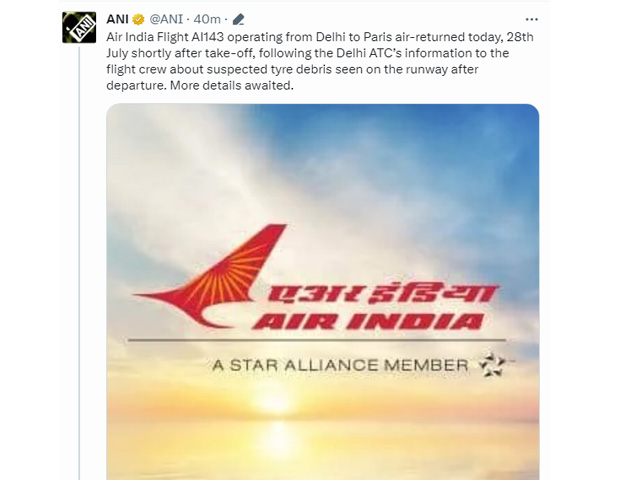Image resolution: width=640 pixels, height=480 pixels.
Task: Open the attached Air India image
Action: click(x=322, y=292)
